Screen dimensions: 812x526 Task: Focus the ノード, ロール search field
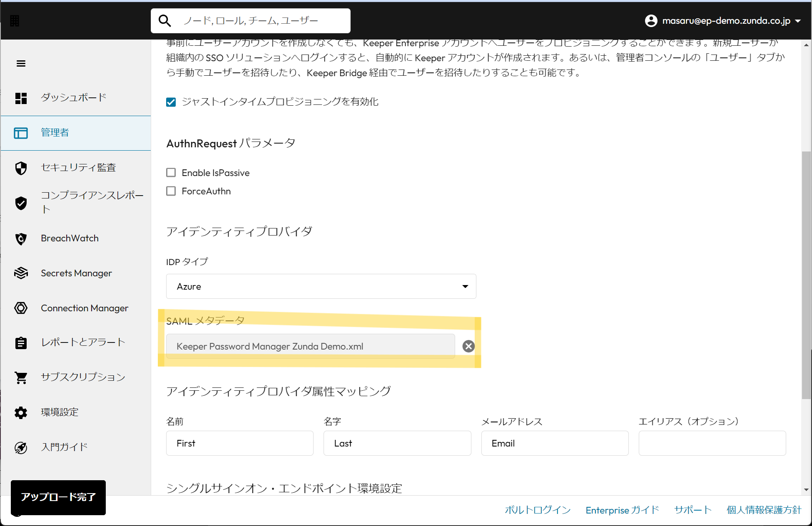(250, 21)
